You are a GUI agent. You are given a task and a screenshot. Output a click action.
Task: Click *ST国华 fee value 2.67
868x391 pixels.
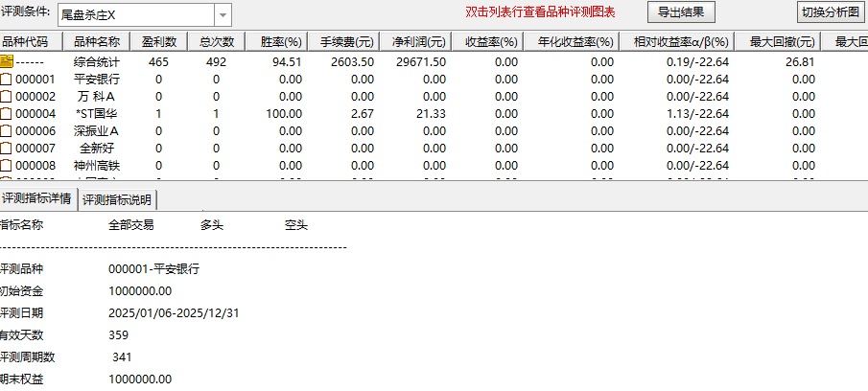pos(363,114)
